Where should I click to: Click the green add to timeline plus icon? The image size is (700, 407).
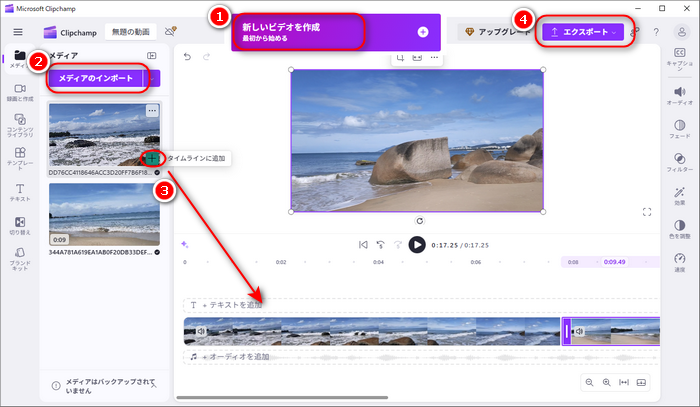151,158
